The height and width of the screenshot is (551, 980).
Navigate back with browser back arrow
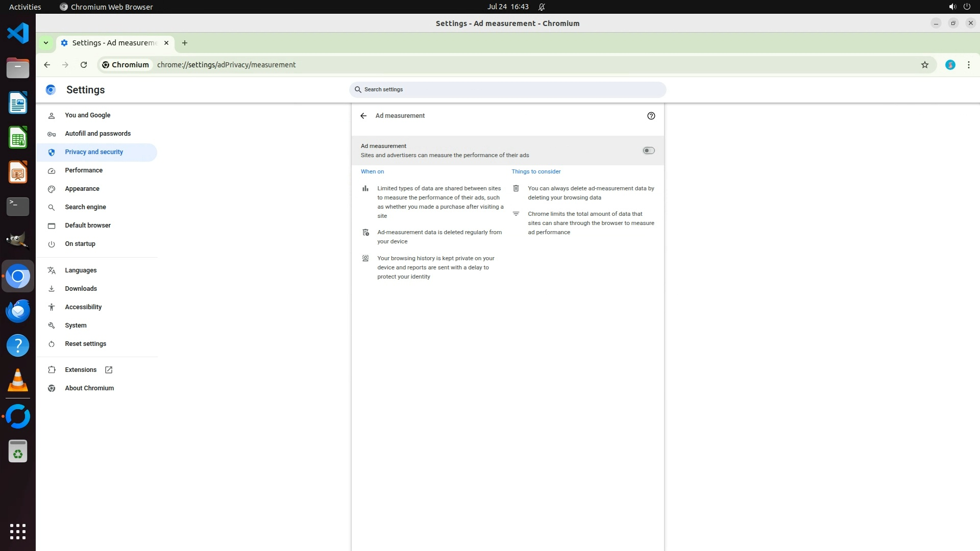pyautogui.click(x=47, y=65)
